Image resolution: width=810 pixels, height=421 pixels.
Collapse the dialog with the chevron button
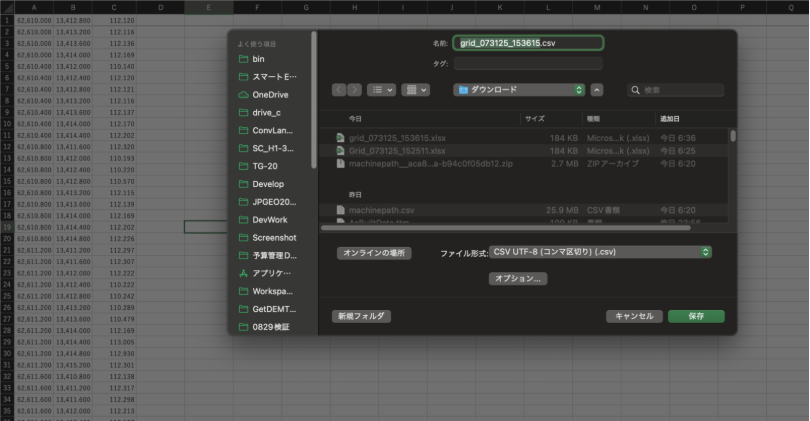597,90
